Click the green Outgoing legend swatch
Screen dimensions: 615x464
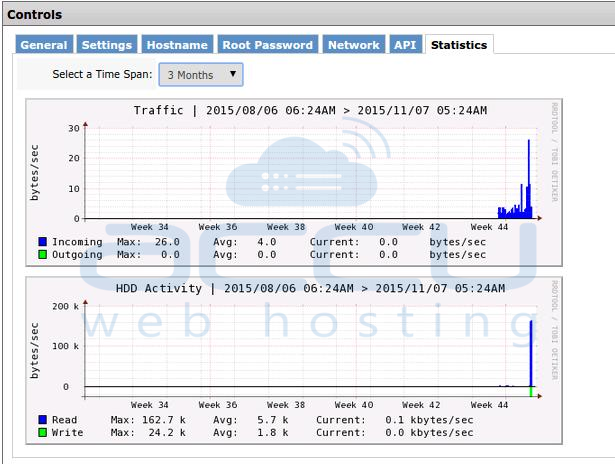point(42,254)
